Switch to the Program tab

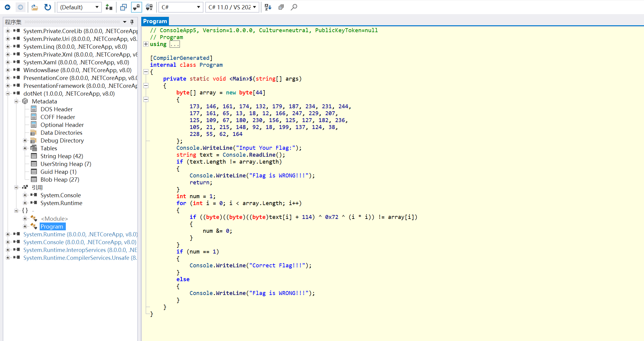155,21
